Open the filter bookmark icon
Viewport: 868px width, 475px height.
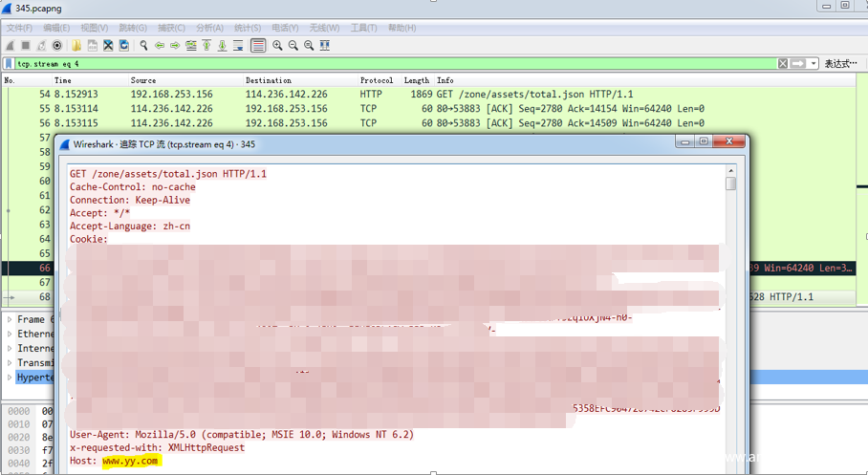[9, 64]
